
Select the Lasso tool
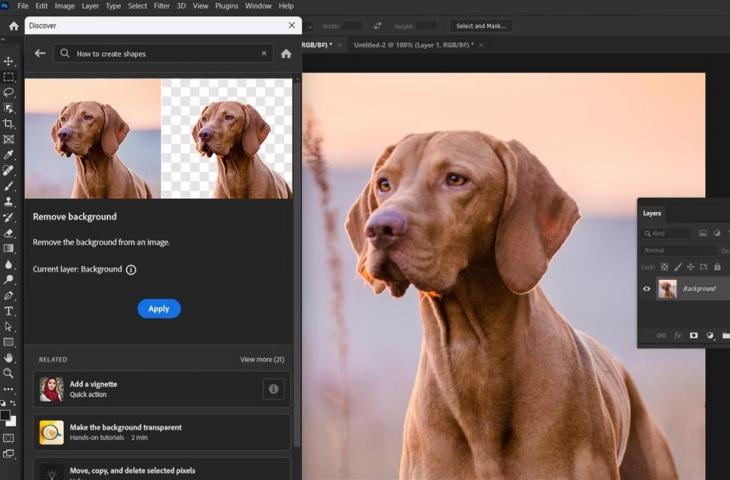tap(9, 92)
